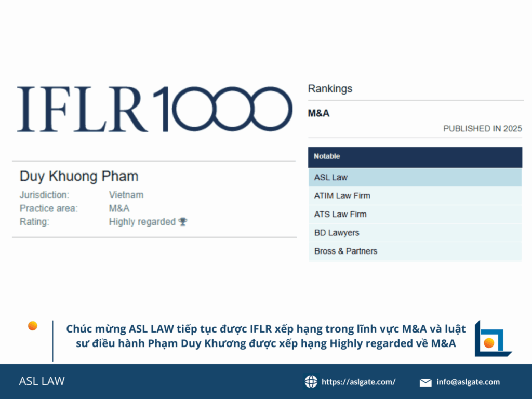
Task: Click the info@aslgate.com email address
Action: tap(468, 382)
